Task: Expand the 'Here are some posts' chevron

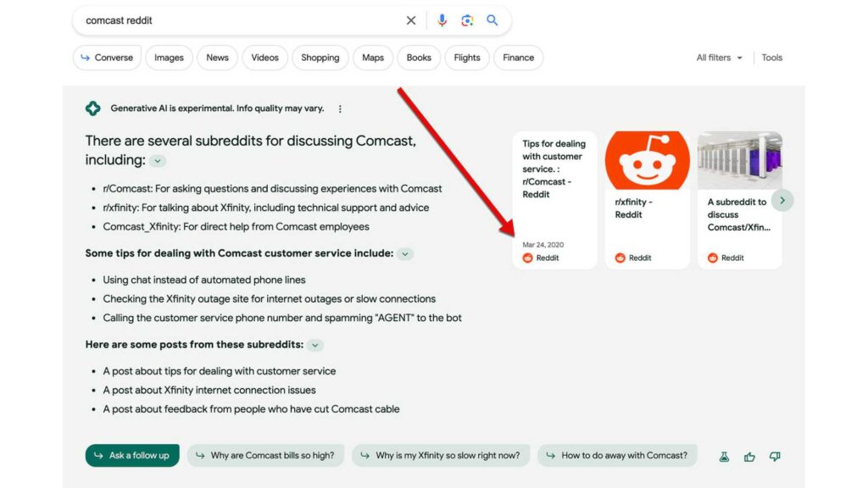Action: pos(315,346)
